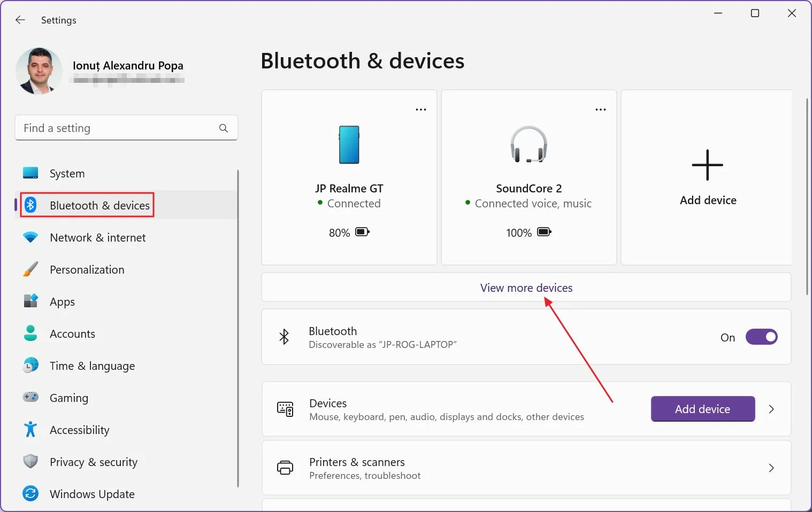Expand the Devices row chevron

coord(771,409)
